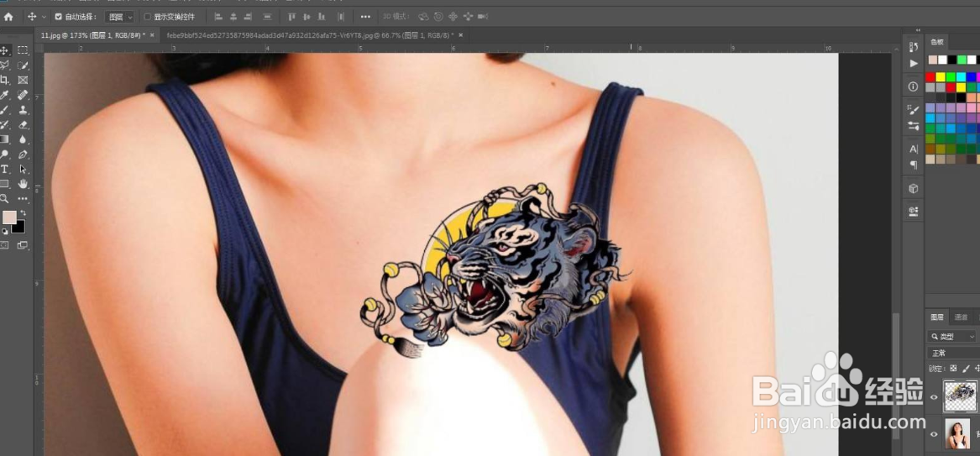Align left edges in options bar
Viewport: 980px width, 456px height.
pos(218,17)
